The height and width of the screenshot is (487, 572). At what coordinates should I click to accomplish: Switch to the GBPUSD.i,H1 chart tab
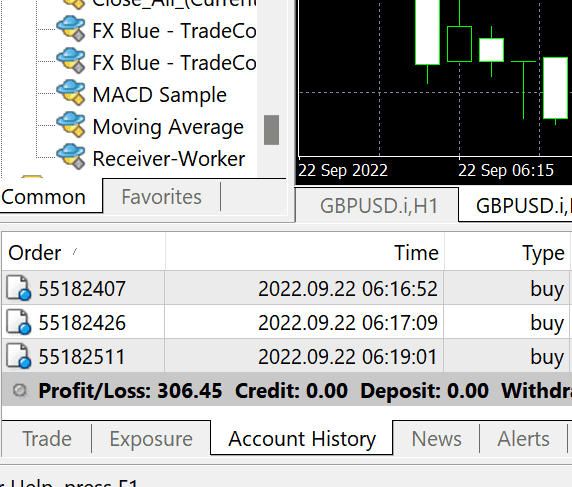pos(378,206)
